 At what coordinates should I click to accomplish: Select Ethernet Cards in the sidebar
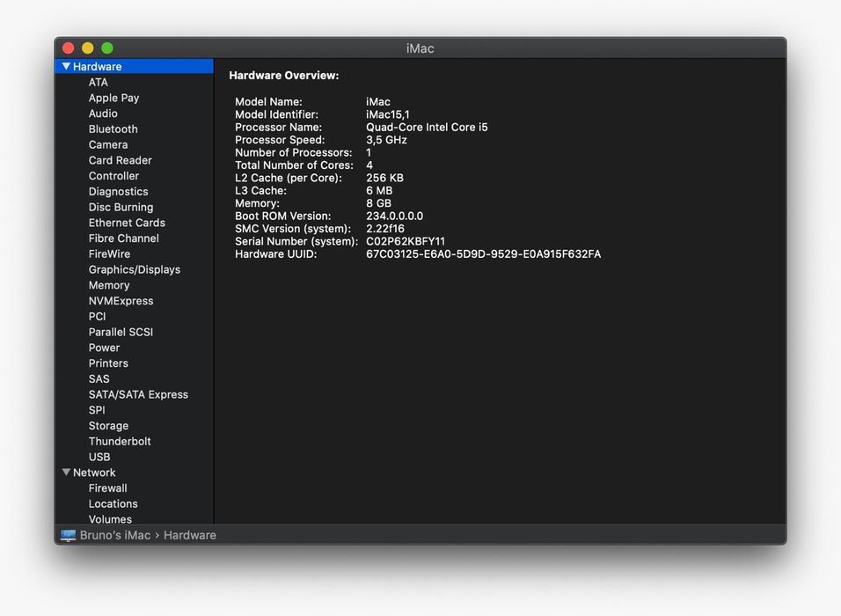tap(127, 223)
